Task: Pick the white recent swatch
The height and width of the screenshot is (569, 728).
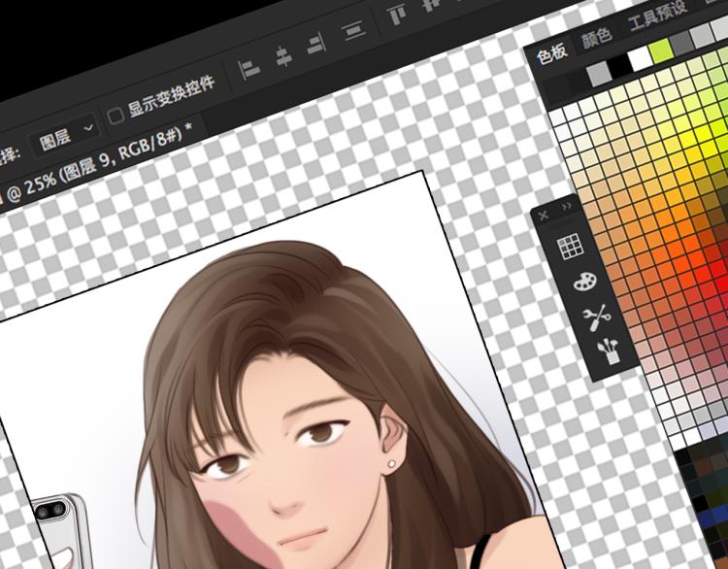Action: (641, 58)
